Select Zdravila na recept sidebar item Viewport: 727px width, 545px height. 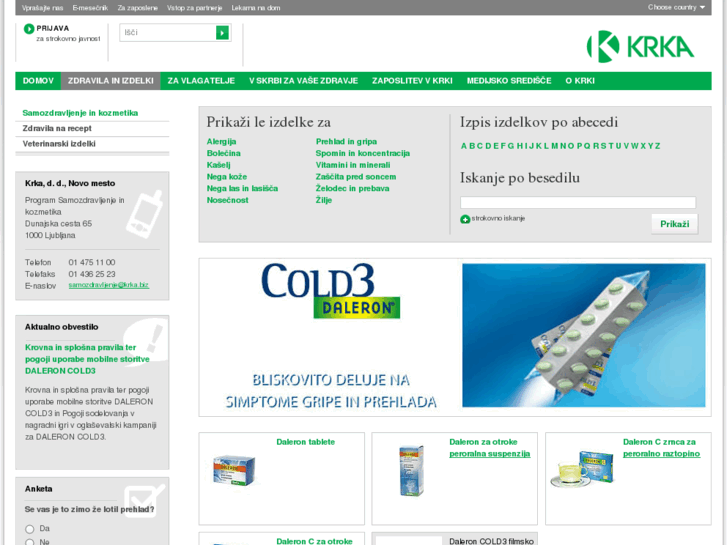tap(57, 128)
